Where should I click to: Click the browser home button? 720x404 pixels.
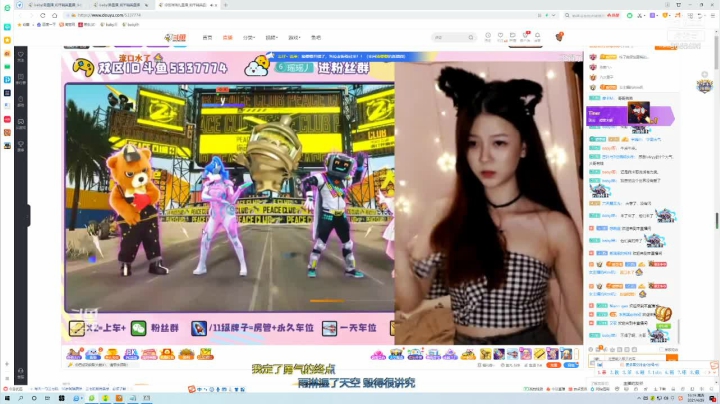point(54,15)
